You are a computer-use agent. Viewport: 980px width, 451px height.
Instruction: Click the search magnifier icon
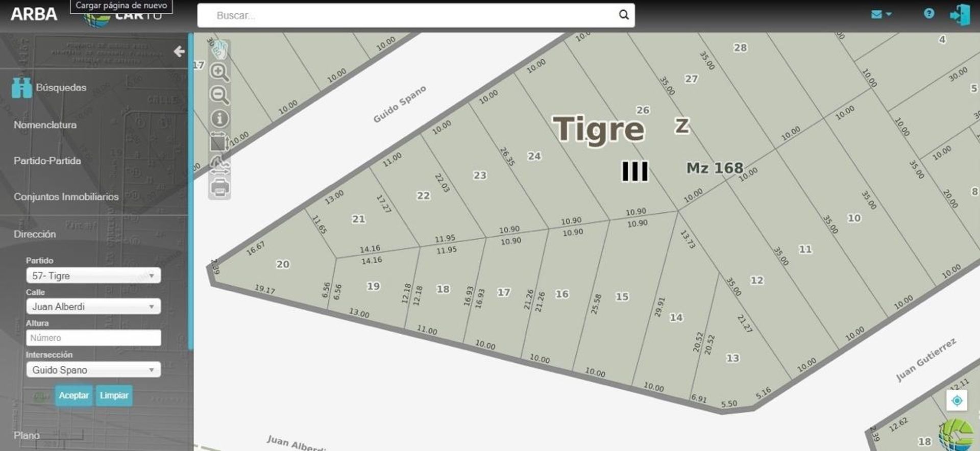624,15
